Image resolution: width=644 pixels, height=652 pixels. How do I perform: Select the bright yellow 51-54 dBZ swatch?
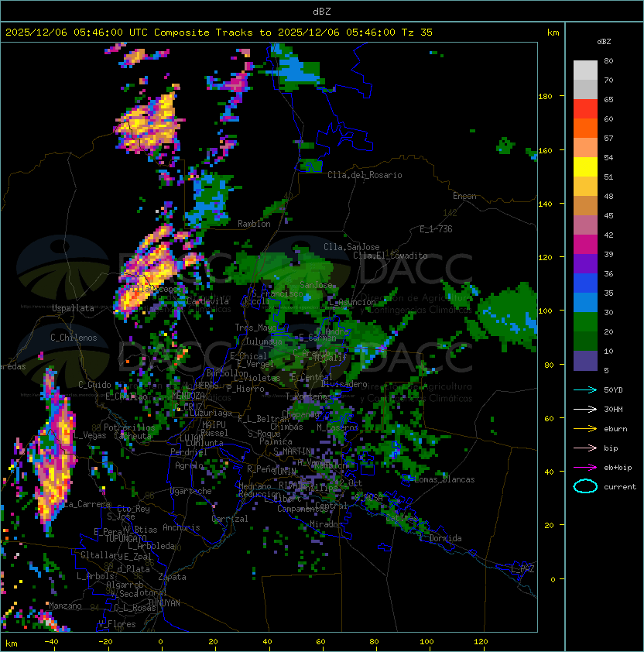pos(585,167)
